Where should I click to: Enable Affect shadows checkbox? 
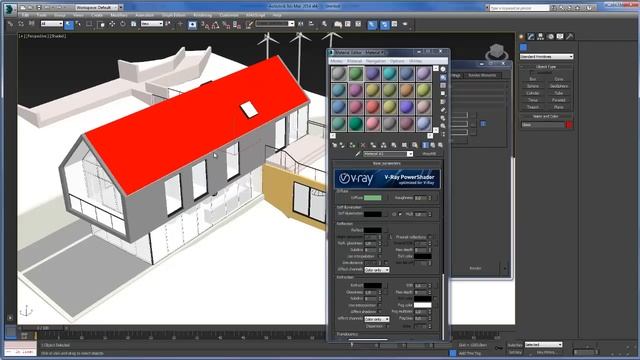380,312
